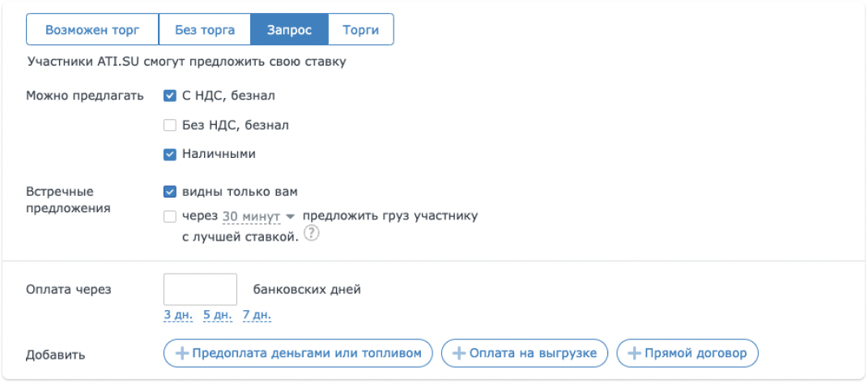Open the Торги tab
The height and width of the screenshot is (383, 868).
tap(361, 30)
